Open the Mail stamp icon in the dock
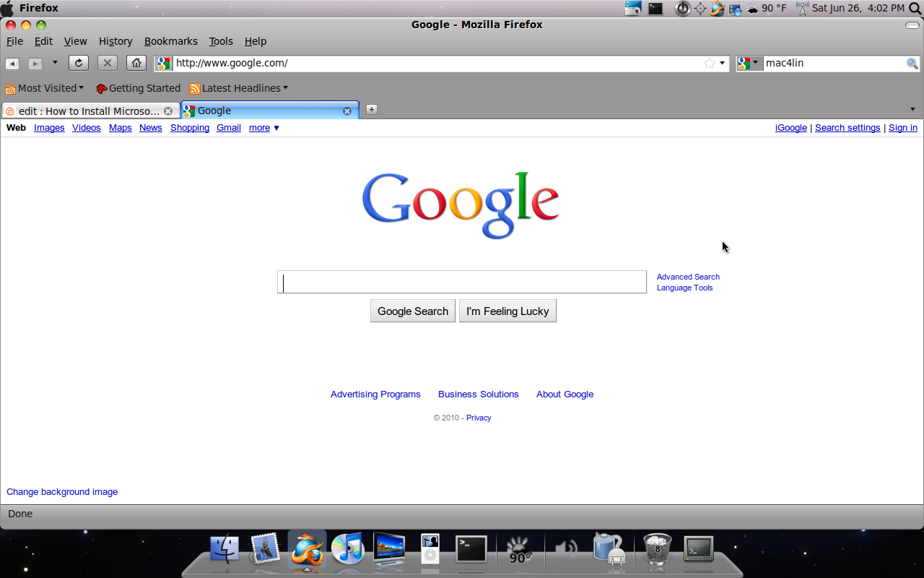 (265, 549)
